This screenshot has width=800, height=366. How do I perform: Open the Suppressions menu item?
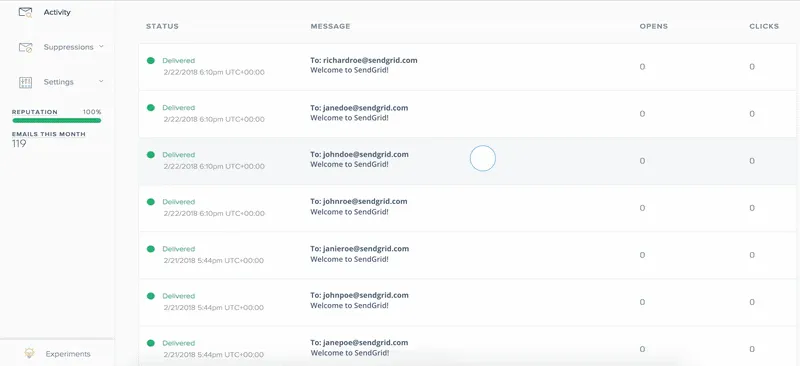68,47
